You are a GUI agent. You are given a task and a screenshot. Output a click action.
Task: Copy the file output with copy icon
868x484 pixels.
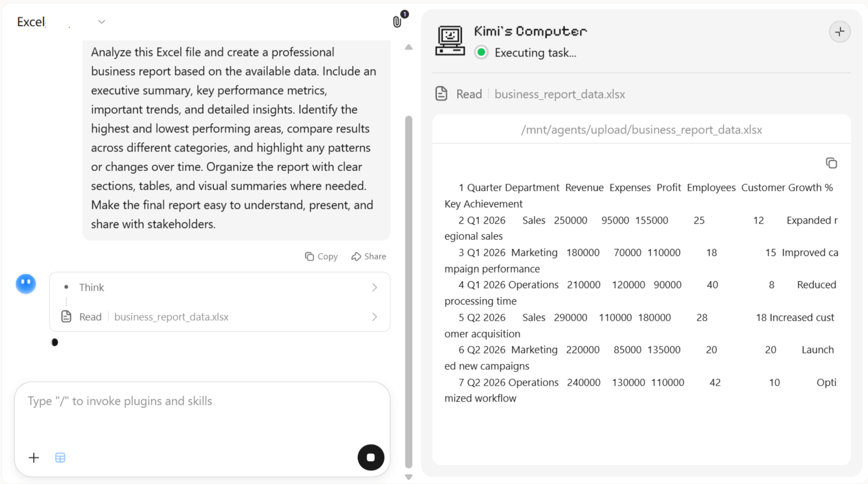831,163
